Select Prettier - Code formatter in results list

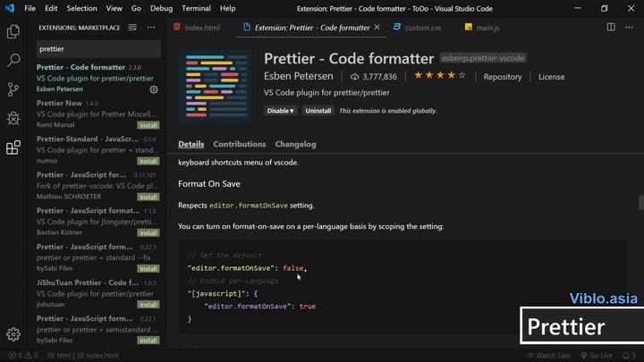click(x=97, y=78)
